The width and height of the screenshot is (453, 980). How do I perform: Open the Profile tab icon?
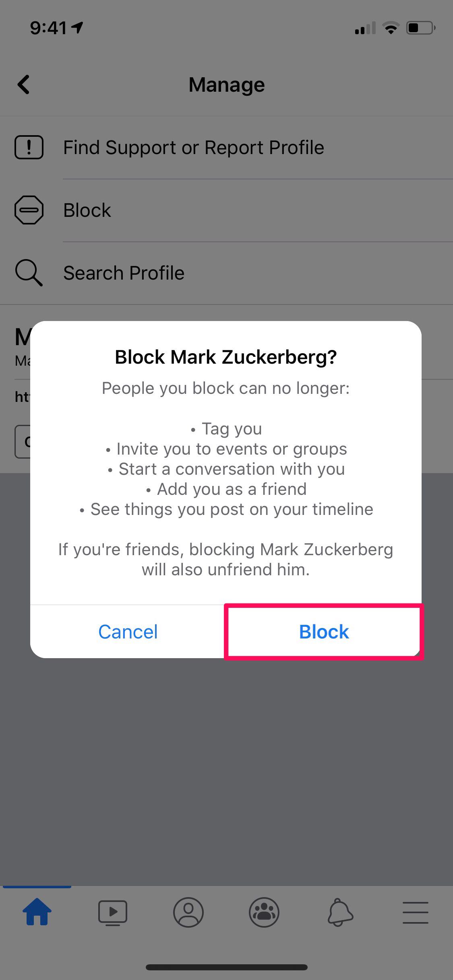coord(188,912)
